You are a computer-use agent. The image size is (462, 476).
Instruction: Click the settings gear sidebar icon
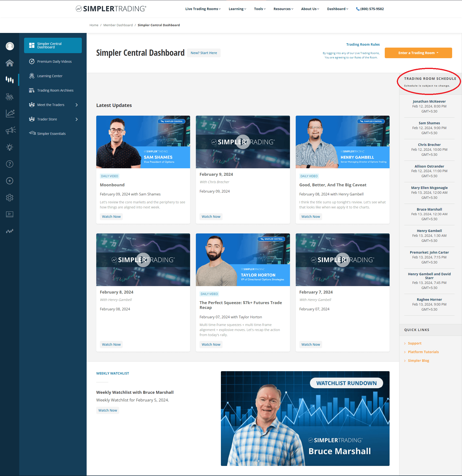pos(9,197)
